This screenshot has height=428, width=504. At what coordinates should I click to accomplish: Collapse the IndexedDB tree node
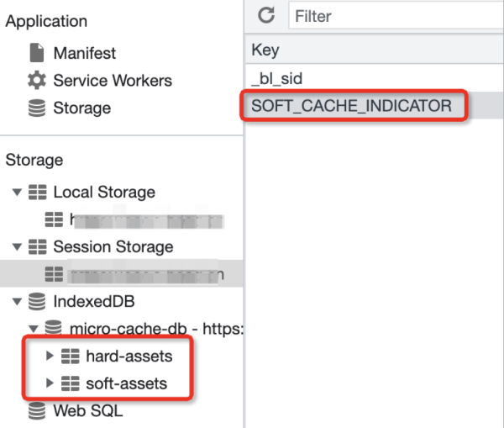click(17, 301)
